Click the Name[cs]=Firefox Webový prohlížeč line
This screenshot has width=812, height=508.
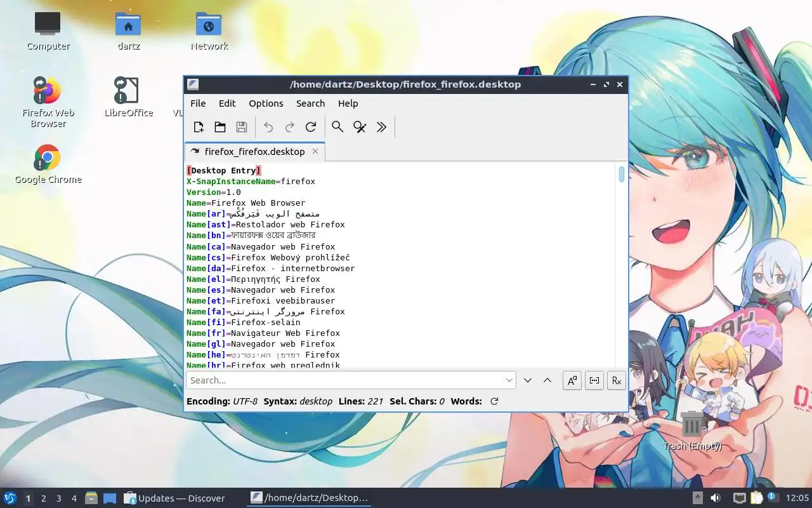(x=268, y=257)
